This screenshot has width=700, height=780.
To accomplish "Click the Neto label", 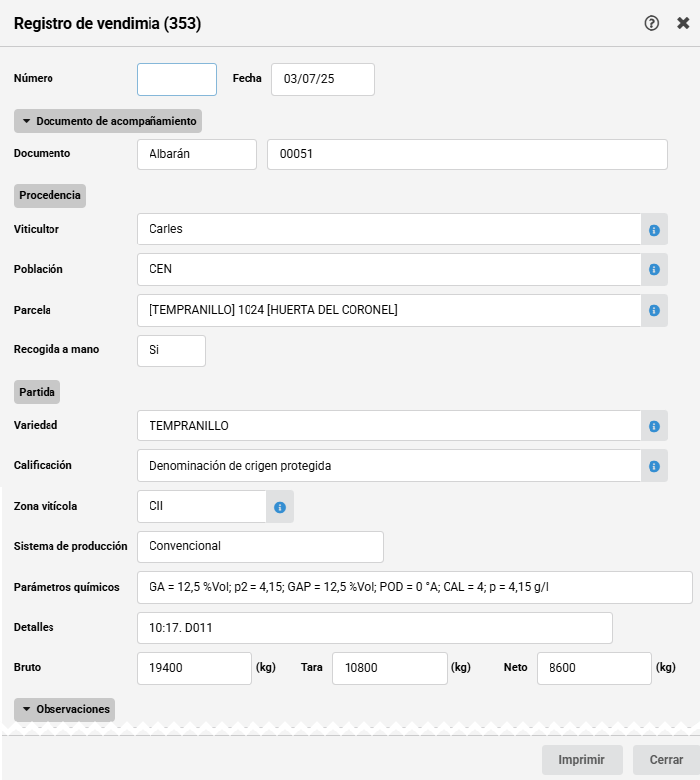I will point(516,667).
